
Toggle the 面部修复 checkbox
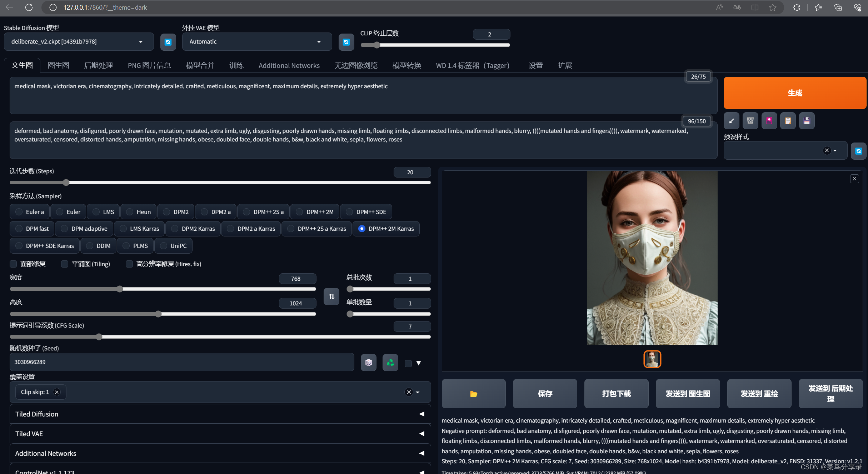(13, 264)
